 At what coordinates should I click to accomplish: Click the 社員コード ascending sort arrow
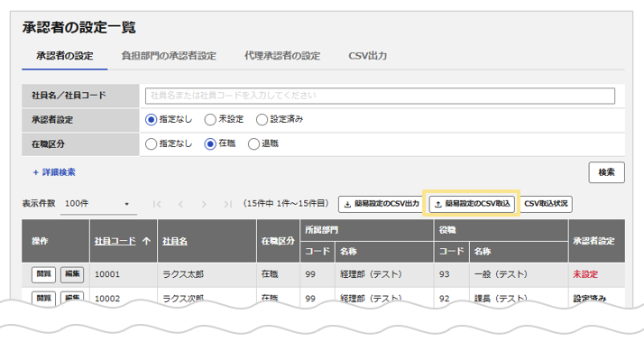pos(146,241)
